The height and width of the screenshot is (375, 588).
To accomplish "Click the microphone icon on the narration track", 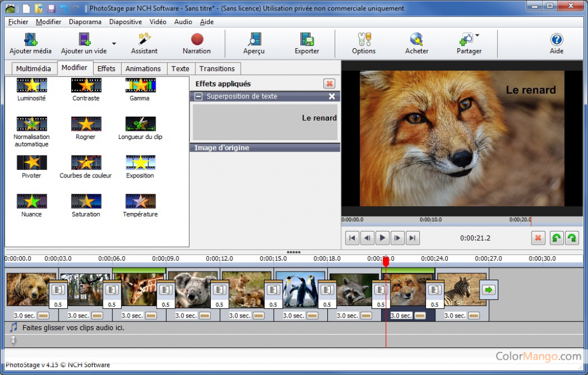I will pyautogui.click(x=14, y=341).
